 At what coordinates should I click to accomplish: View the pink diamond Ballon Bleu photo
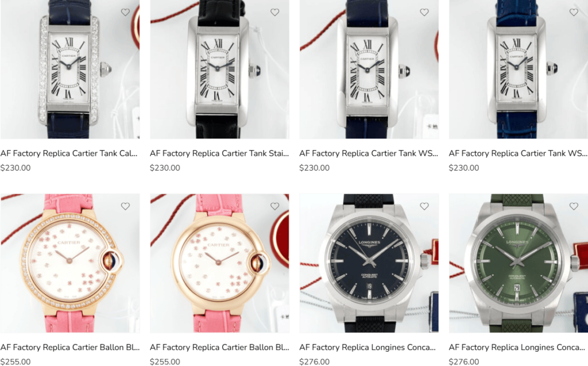tap(69, 263)
